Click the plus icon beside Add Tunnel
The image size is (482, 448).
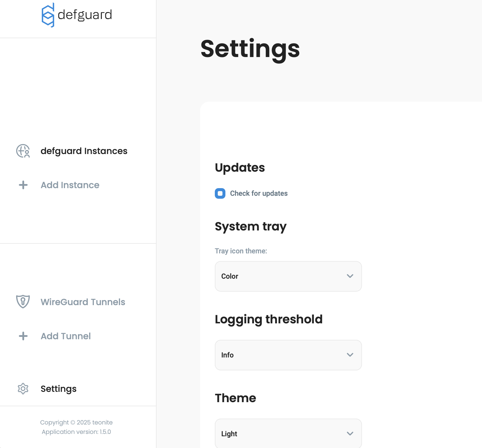23,336
